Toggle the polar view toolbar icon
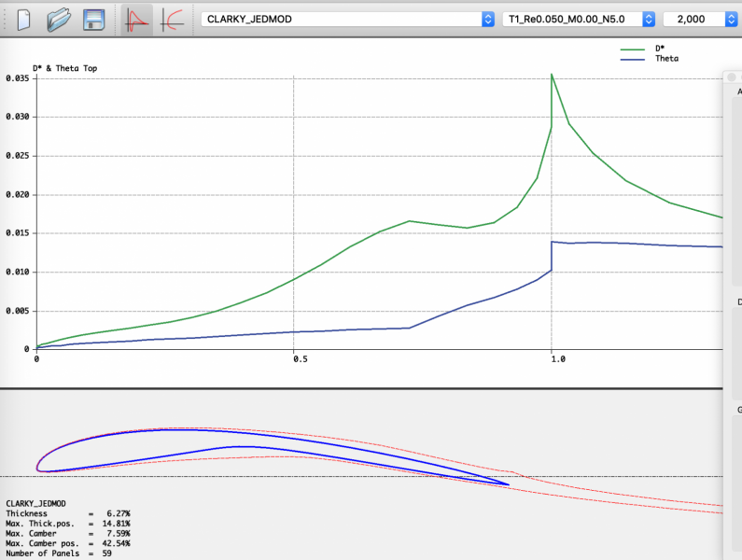 (172, 19)
